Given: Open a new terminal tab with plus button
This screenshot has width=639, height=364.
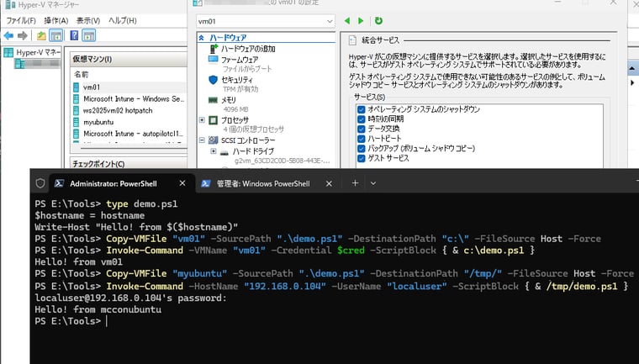Looking at the screenshot, I should pos(356,183).
